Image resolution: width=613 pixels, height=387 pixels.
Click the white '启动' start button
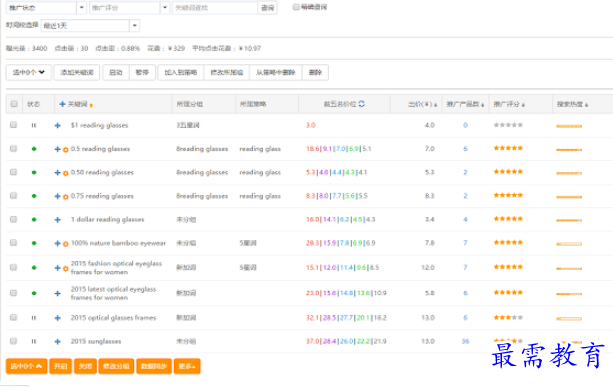[116, 72]
